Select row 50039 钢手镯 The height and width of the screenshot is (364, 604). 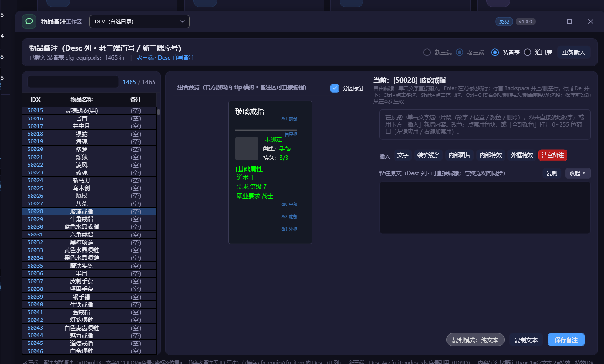coord(89,297)
